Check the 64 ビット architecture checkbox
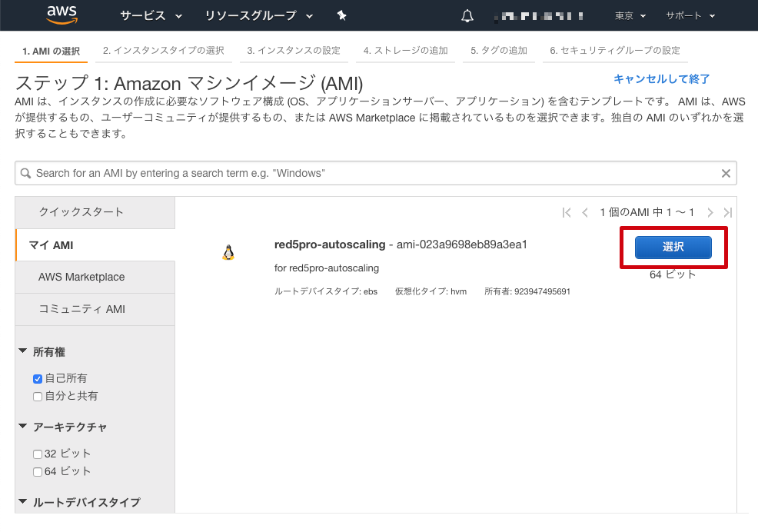758x532 pixels. pyautogui.click(x=38, y=472)
